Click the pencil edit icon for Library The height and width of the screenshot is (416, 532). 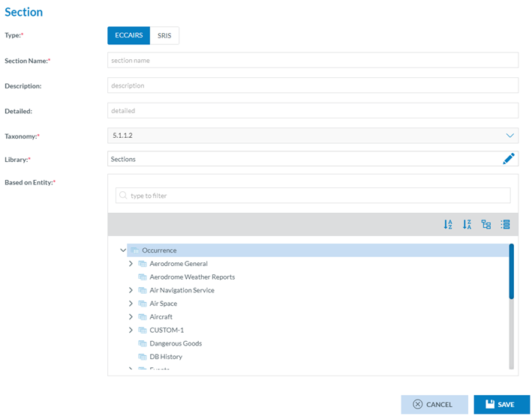click(509, 159)
